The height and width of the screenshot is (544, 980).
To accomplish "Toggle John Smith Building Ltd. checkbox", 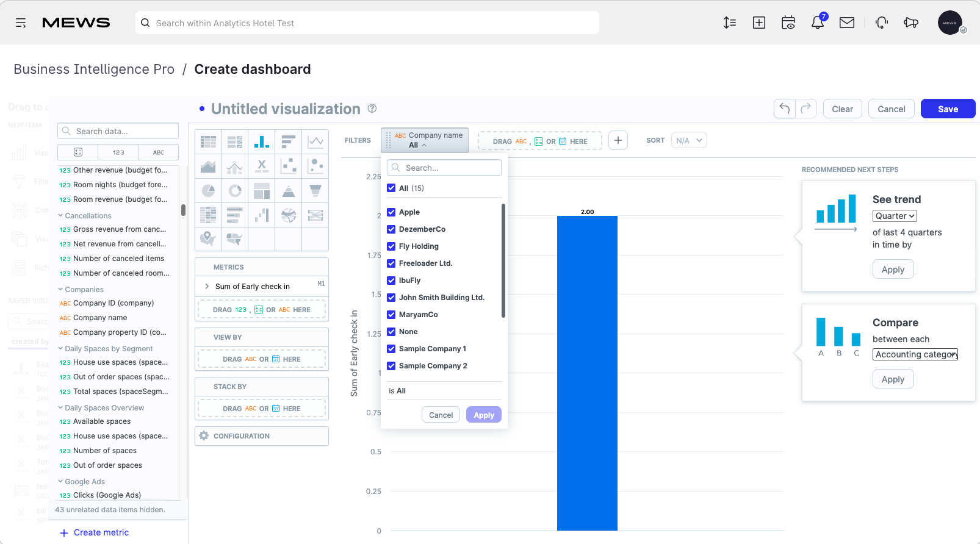I will pyautogui.click(x=391, y=298).
